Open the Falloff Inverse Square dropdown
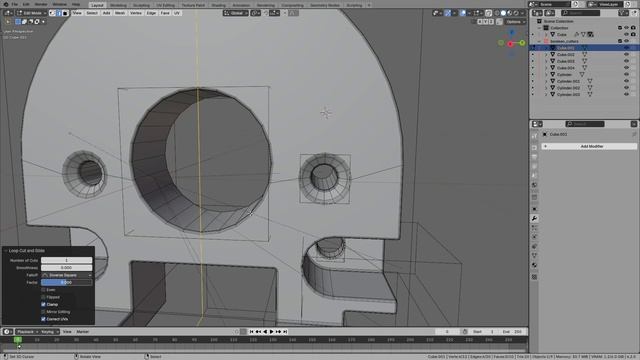The image size is (640, 360). (x=67, y=275)
